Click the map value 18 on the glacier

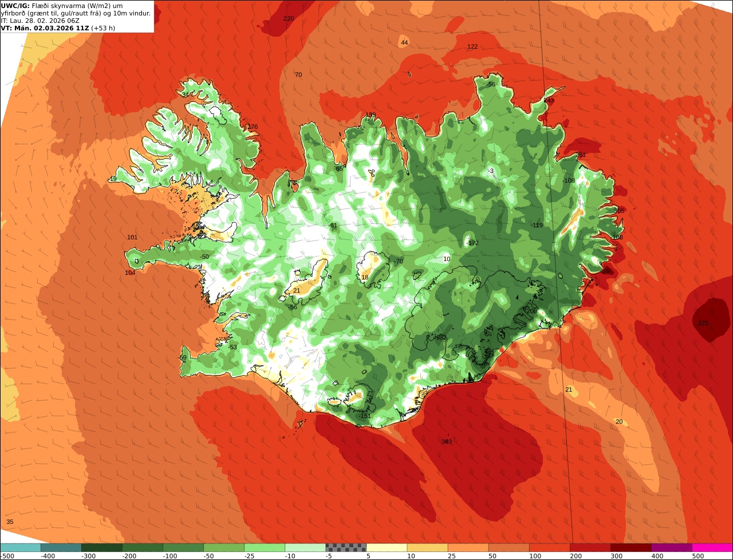[365, 278]
